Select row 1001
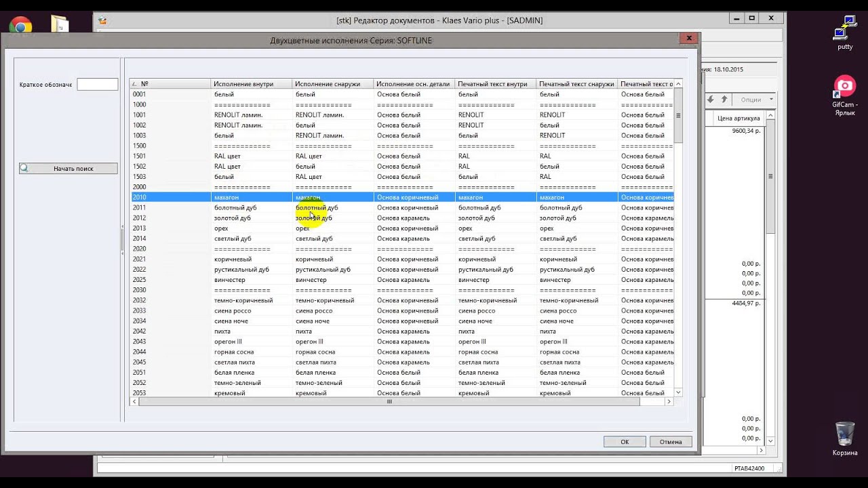 click(x=402, y=115)
